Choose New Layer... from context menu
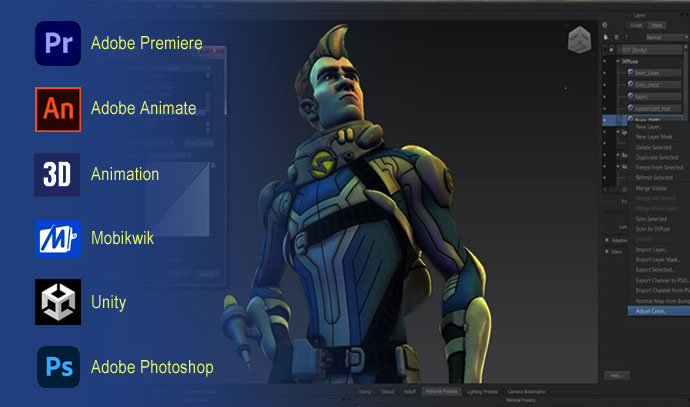The image size is (690, 407). (648, 127)
